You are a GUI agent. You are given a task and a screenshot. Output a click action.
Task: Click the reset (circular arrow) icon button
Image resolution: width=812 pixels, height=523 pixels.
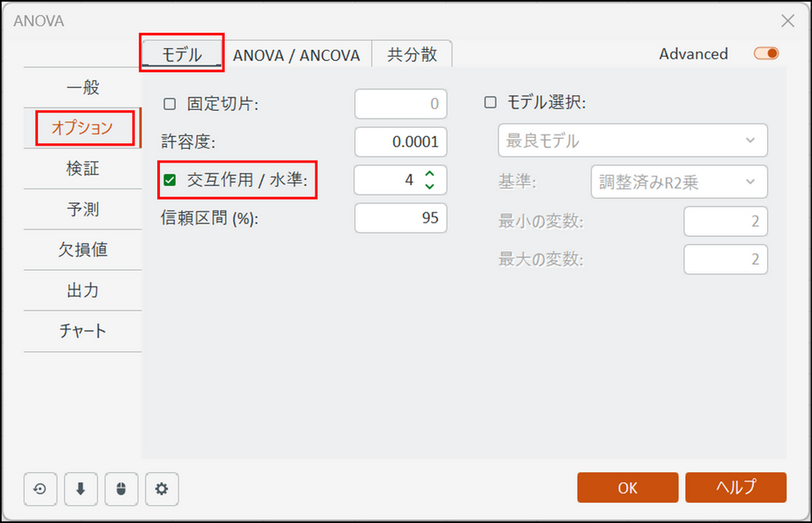pos(40,488)
